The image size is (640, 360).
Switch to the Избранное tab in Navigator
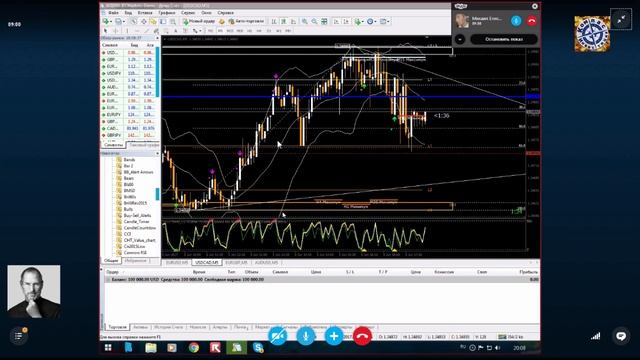click(136, 260)
